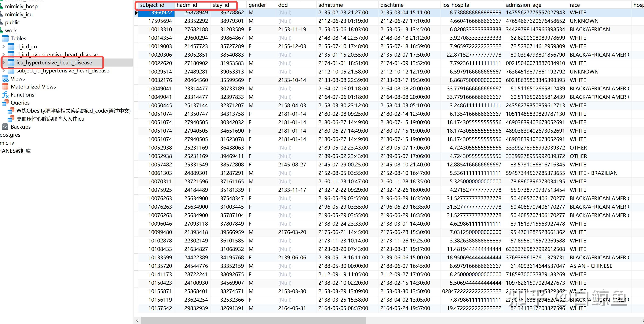The height and width of the screenshot is (324, 644).
Task: Click the d_icd_cn table icon
Action: (11, 46)
